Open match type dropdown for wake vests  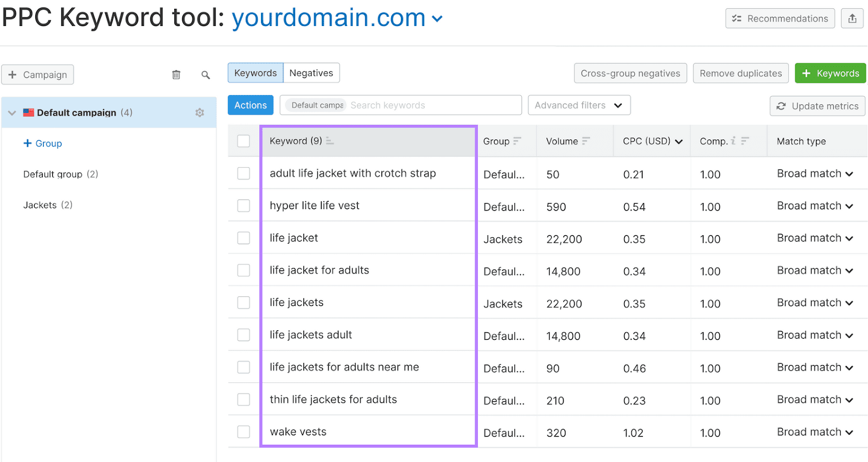[x=815, y=432]
